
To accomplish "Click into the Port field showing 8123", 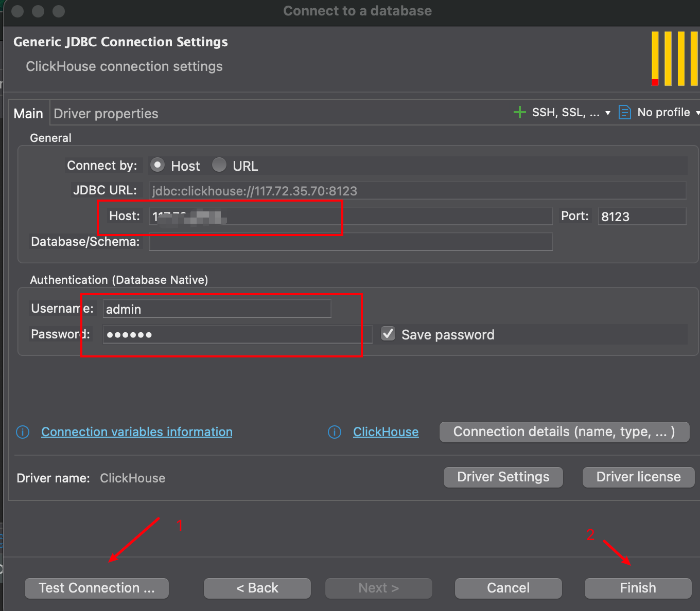I will pyautogui.click(x=642, y=216).
